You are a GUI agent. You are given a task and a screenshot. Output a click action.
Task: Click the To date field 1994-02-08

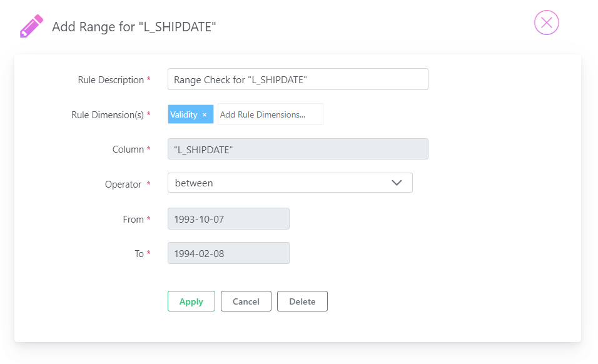click(x=228, y=253)
